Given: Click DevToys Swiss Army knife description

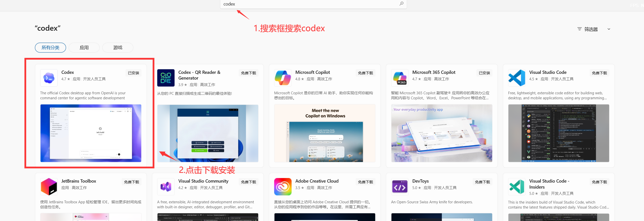Looking at the screenshot, I should [432, 202].
